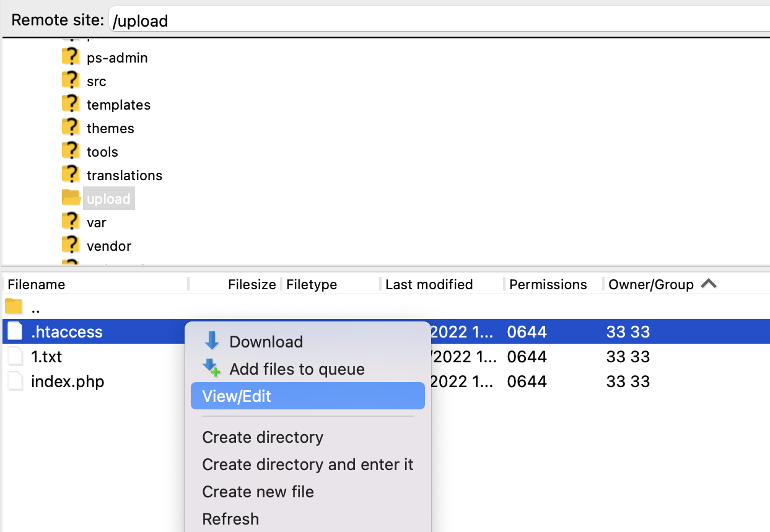770x532 pixels.
Task: Sort by the Filename column header
Action: tap(95, 284)
